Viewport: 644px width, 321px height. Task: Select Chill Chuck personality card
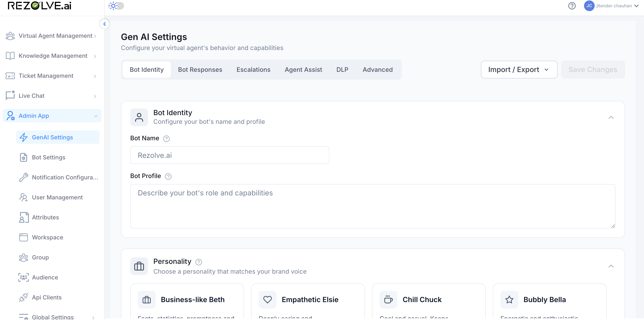point(429,301)
